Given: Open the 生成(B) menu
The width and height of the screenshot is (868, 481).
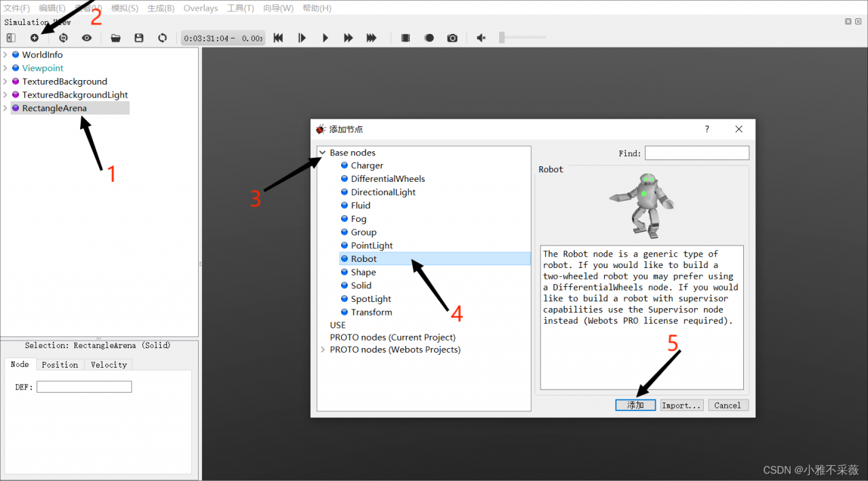Looking at the screenshot, I should click(161, 8).
